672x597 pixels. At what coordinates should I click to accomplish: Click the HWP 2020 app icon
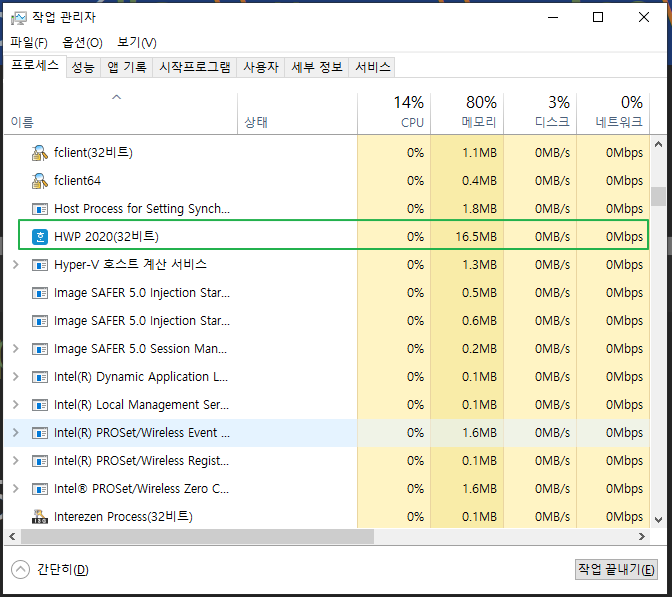click(x=40, y=237)
